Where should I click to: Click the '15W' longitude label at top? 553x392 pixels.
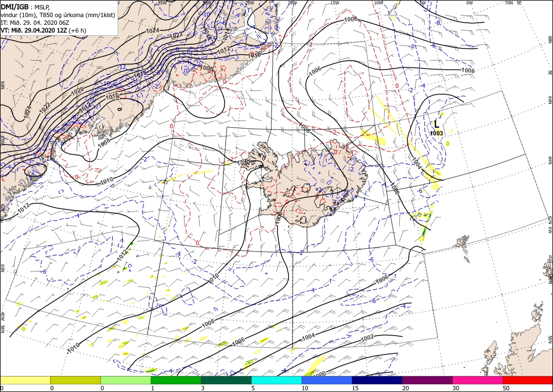tap(335, 3)
